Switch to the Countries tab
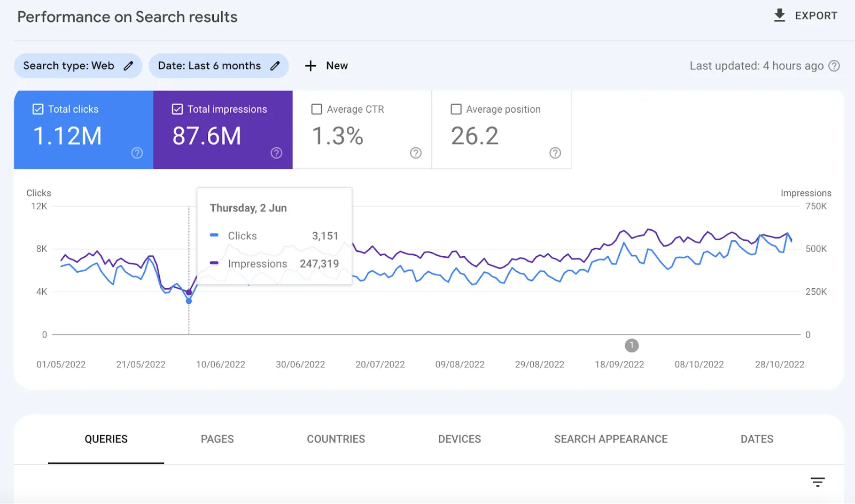 tap(336, 439)
